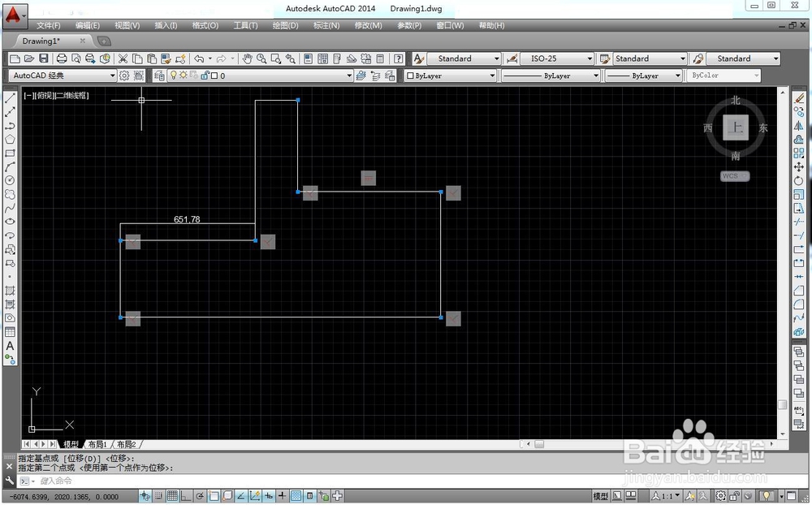Switch to the 布局2 layout tab
The height and width of the screenshot is (505, 812).
(127, 444)
